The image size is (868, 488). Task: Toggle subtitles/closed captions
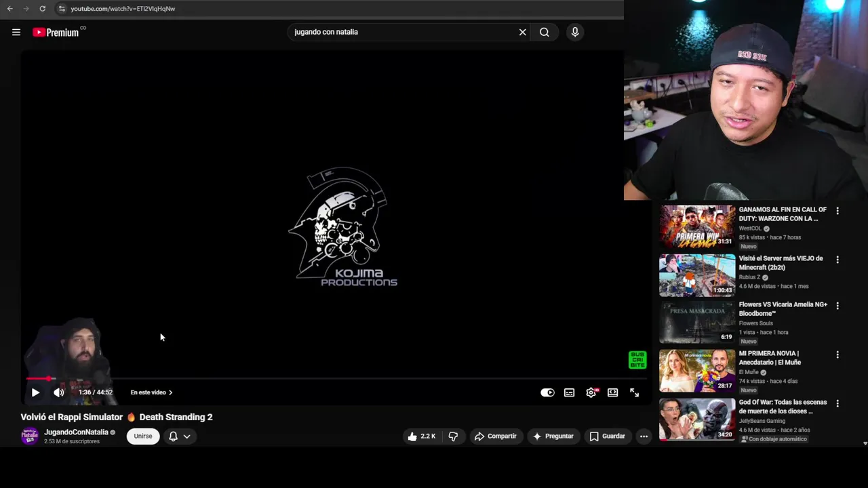point(570,392)
